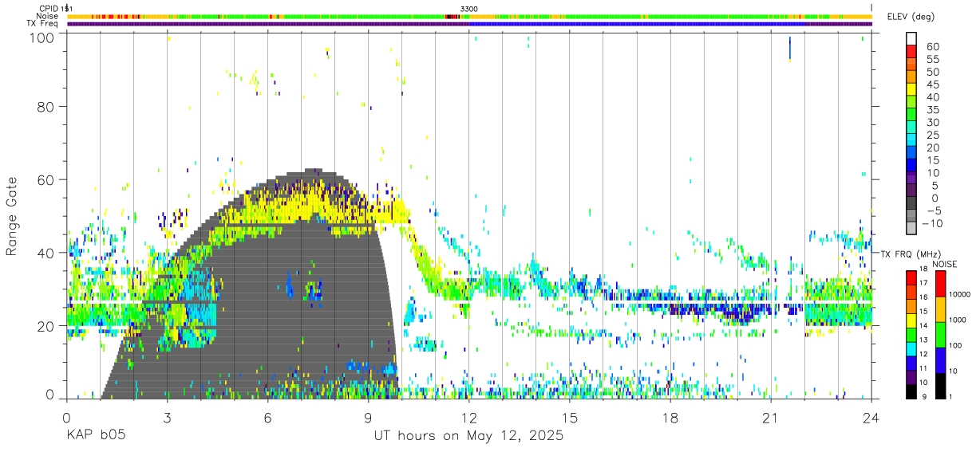Click the red top block of the NOISE bar
The image size is (980, 452).
[941, 283]
